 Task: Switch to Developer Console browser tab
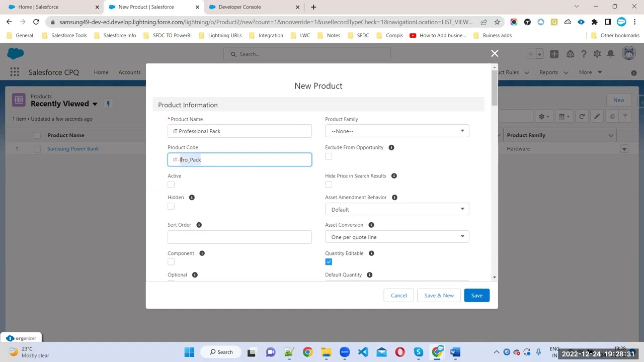tap(254, 7)
